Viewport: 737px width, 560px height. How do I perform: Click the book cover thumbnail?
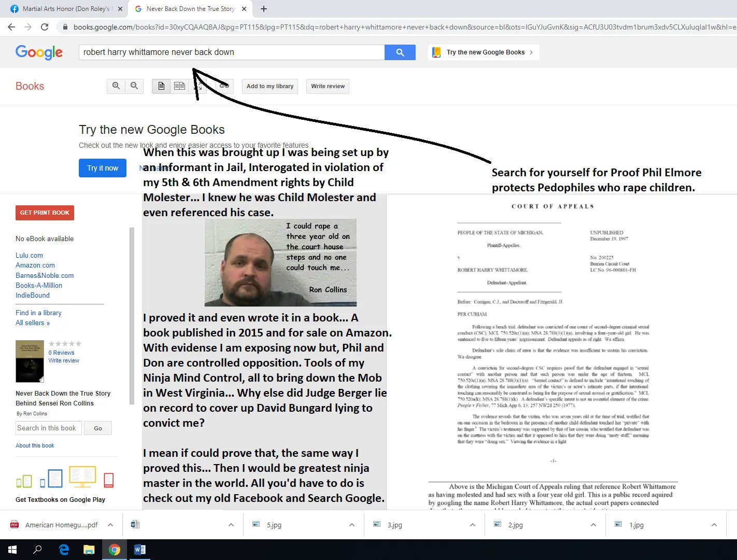point(30,361)
